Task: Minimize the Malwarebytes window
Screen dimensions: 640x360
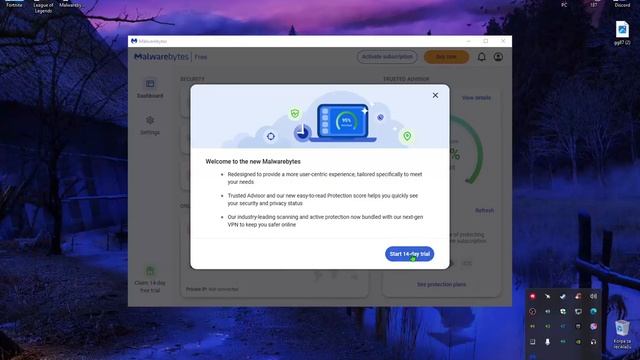Action: [468, 41]
